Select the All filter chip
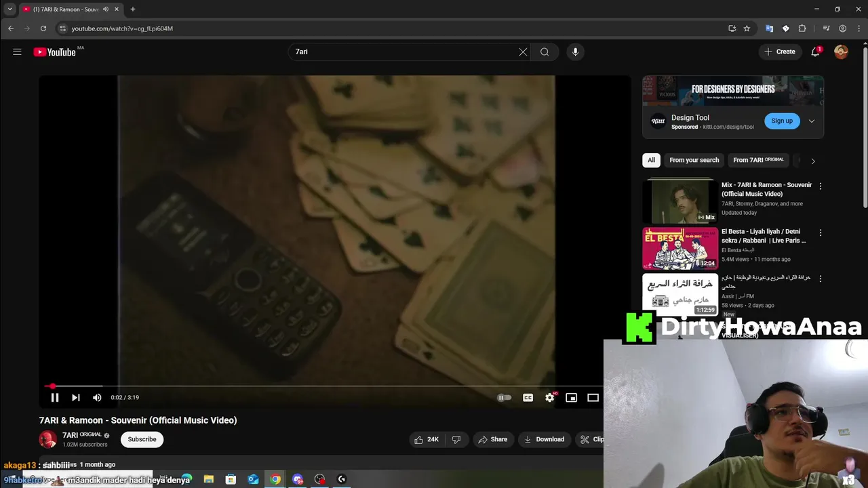The image size is (868, 488). click(651, 160)
